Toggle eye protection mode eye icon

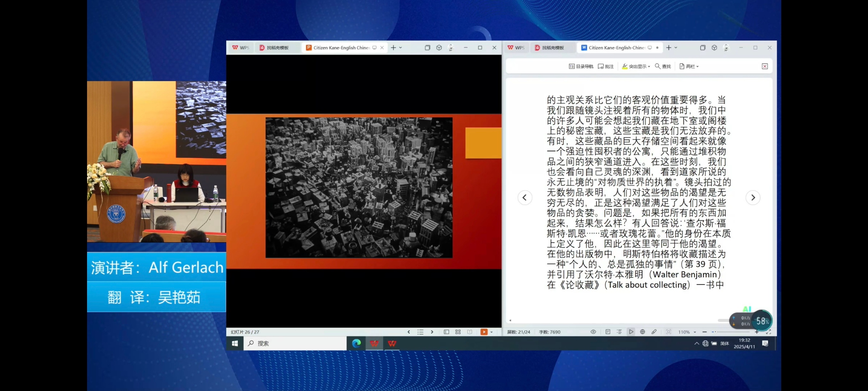pyautogui.click(x=593, y=332)
